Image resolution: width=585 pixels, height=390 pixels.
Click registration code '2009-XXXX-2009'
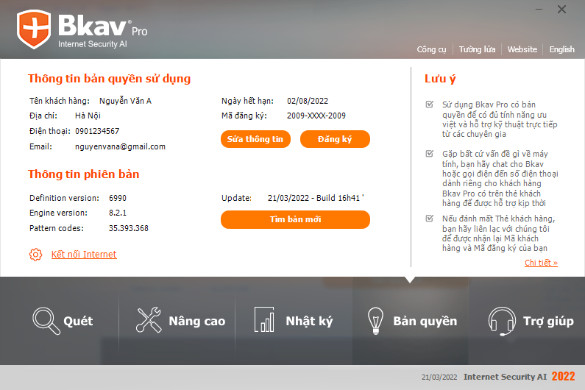click(x=316, y=116)
